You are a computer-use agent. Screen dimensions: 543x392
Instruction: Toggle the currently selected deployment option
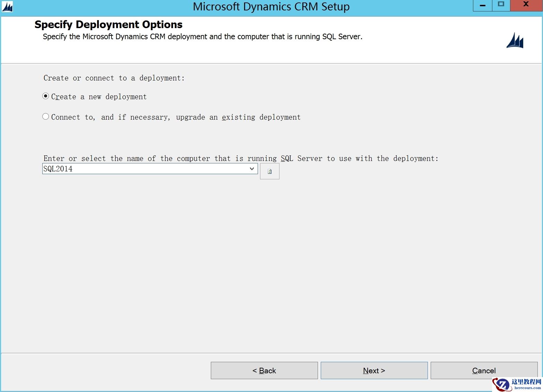45,96
